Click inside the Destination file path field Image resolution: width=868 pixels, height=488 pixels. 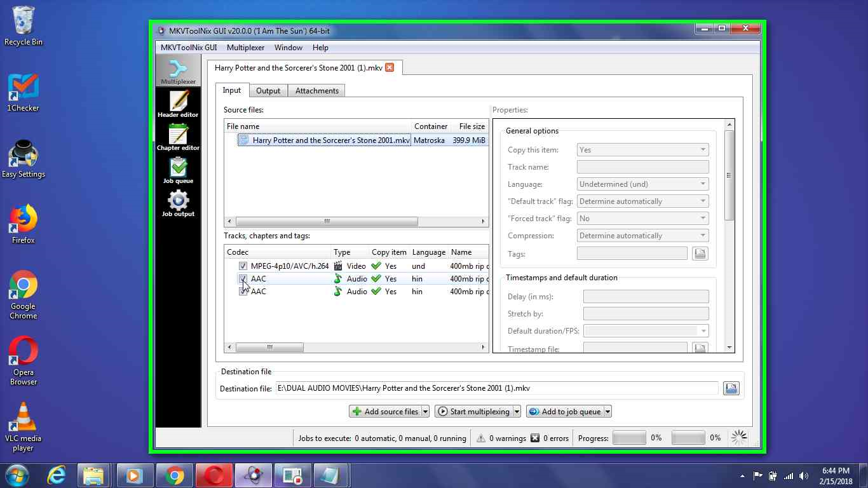(497, 388)
